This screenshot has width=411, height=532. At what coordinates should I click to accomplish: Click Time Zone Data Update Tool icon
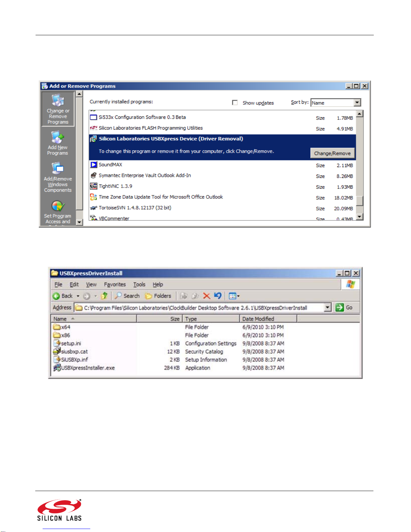[x=94, y=197]
